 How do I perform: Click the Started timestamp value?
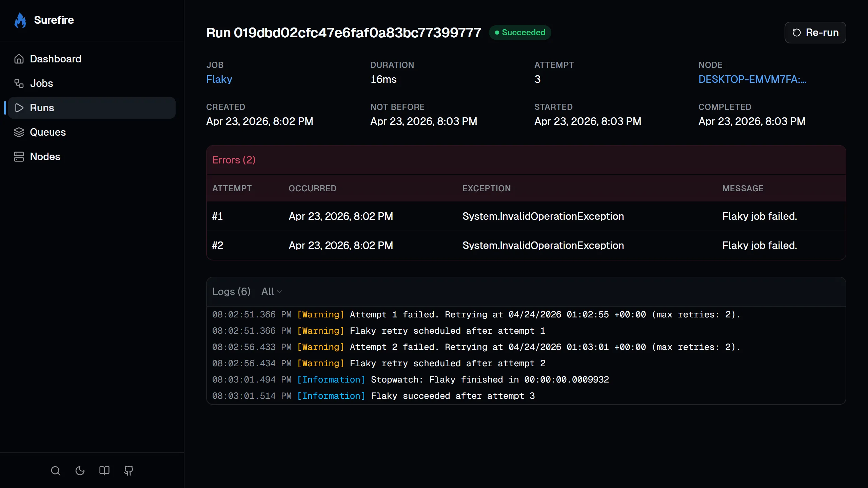588,121
